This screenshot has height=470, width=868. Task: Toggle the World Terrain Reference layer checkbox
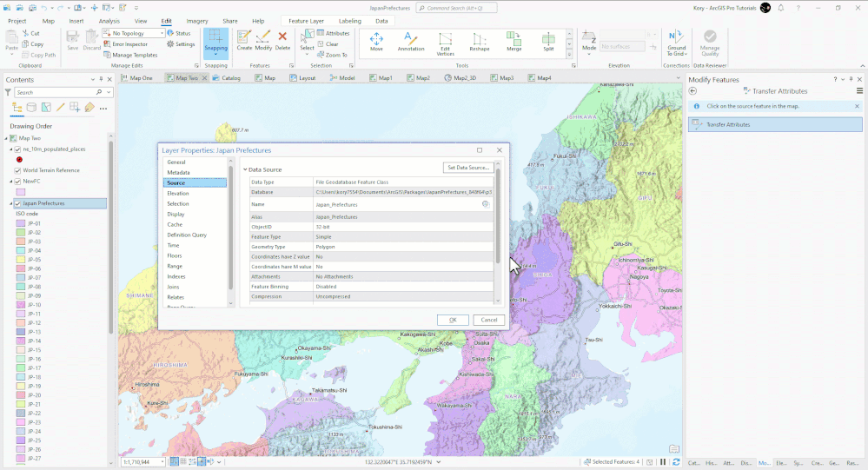click(x=17, y=170)
